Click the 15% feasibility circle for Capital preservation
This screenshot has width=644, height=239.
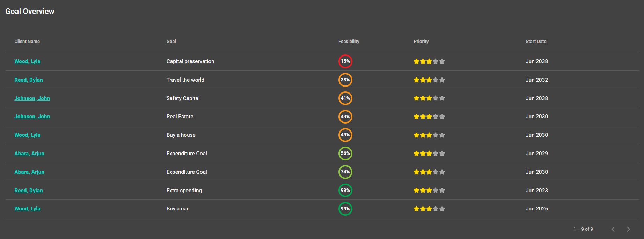pos(345,61)
